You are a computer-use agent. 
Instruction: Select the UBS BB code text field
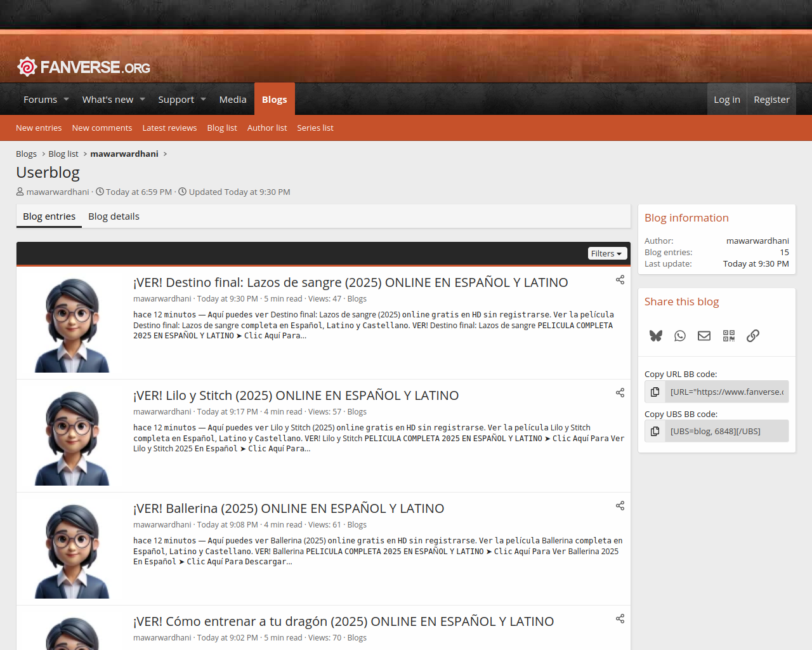(727, 431)
